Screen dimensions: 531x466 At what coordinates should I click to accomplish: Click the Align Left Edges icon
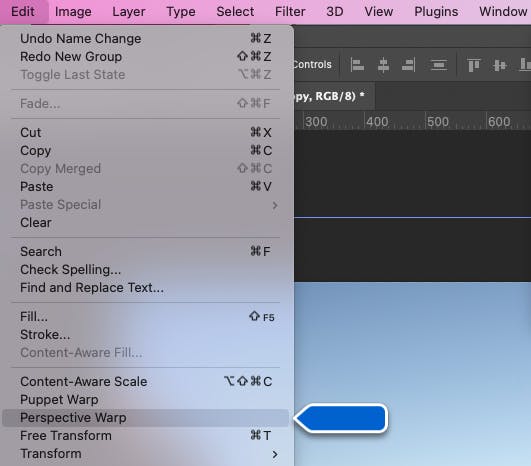point(357,64)
